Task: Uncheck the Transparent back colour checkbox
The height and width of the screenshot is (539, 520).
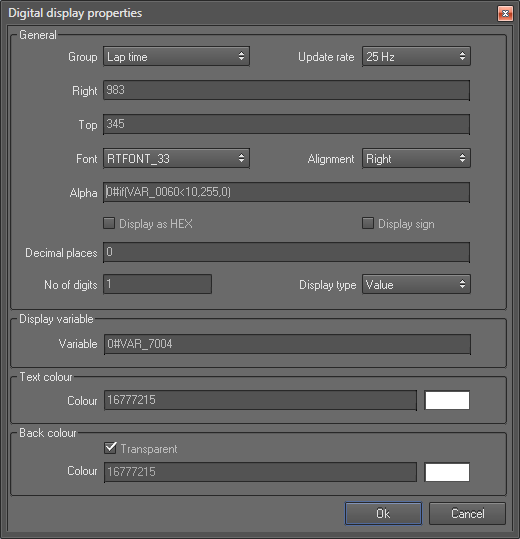Action: point(110,448)
